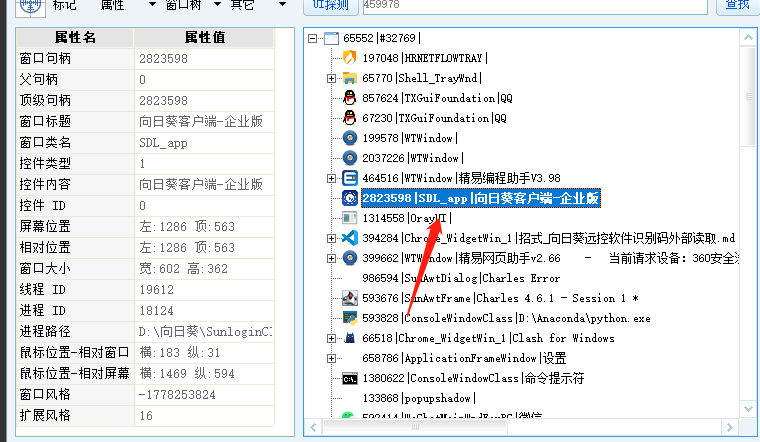760x442 pixels.
Task: Open the 其它 dropdown arrow
Action: 283,4
